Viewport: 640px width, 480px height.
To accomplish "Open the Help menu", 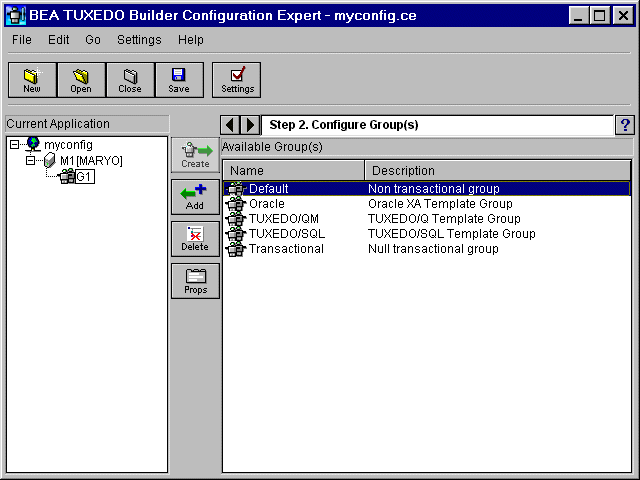I will coord(191,40).
